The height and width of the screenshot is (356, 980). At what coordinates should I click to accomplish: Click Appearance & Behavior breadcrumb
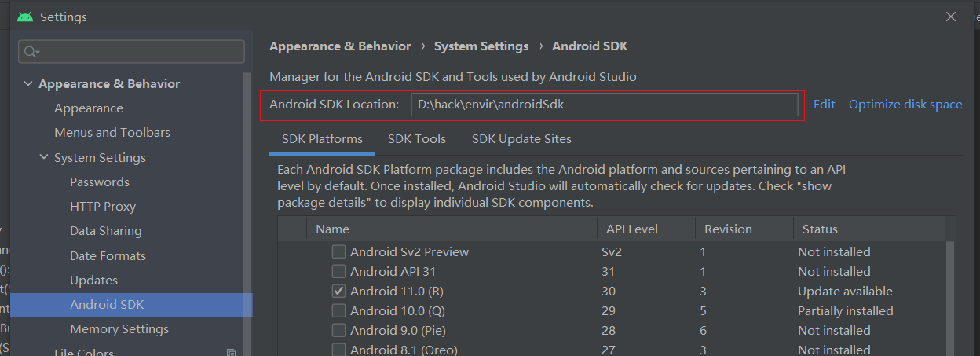340,46
